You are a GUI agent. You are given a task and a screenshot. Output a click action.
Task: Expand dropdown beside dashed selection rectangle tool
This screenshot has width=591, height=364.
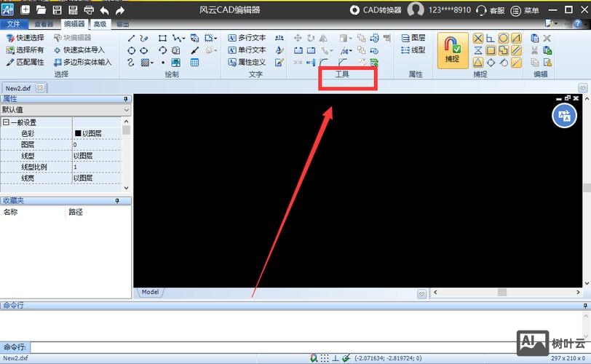pos(215,38)
